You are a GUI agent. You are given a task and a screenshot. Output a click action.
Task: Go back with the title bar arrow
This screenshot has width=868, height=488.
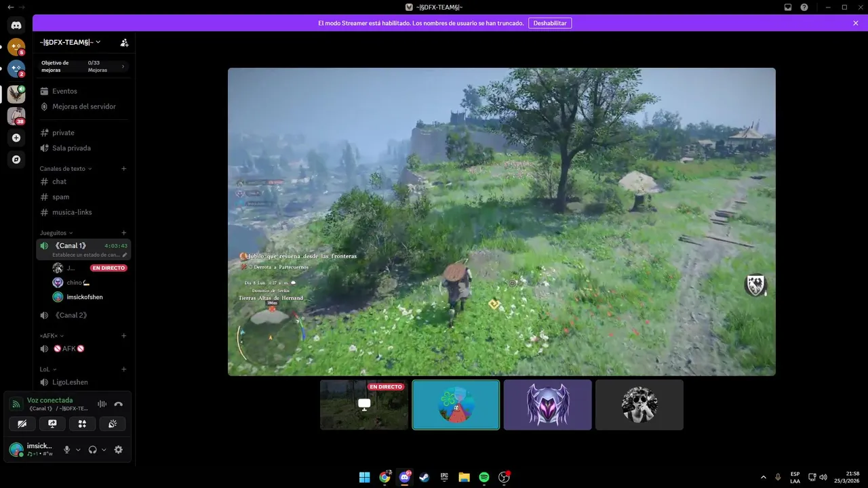pyautogui.click(x=10, y=7)
